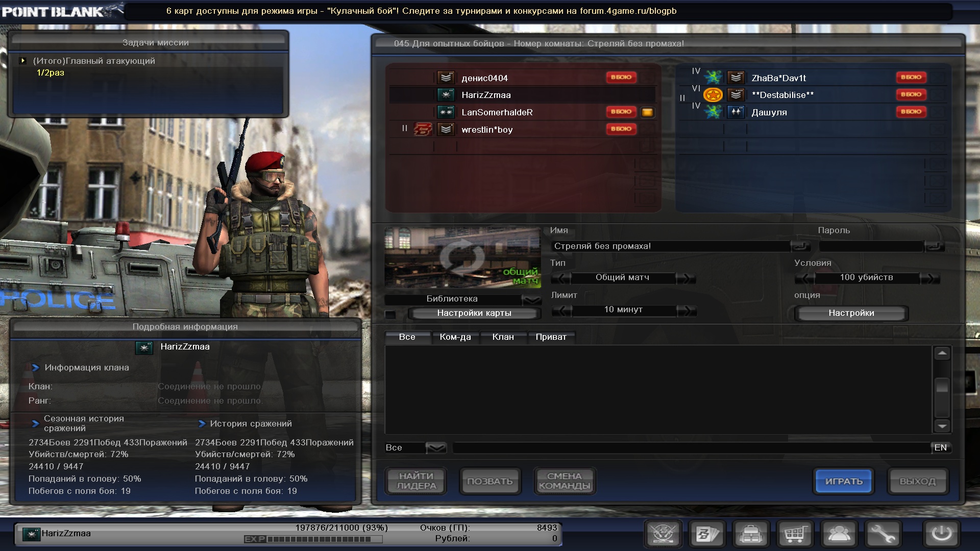The height and width of the screenshot is (551, 980).
Task: Click the СМЕНА КОМАНДЫ button
Action: click(564, 481)
